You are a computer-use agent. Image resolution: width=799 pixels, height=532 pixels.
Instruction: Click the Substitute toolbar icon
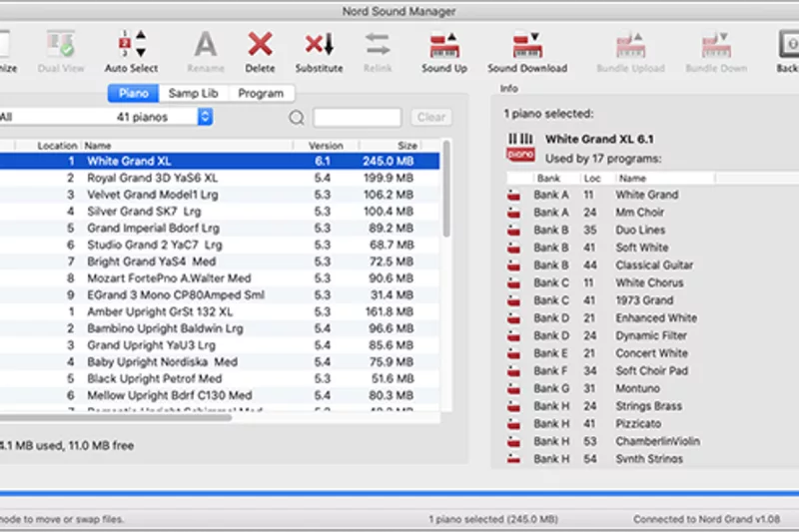[x=319, y=45]
